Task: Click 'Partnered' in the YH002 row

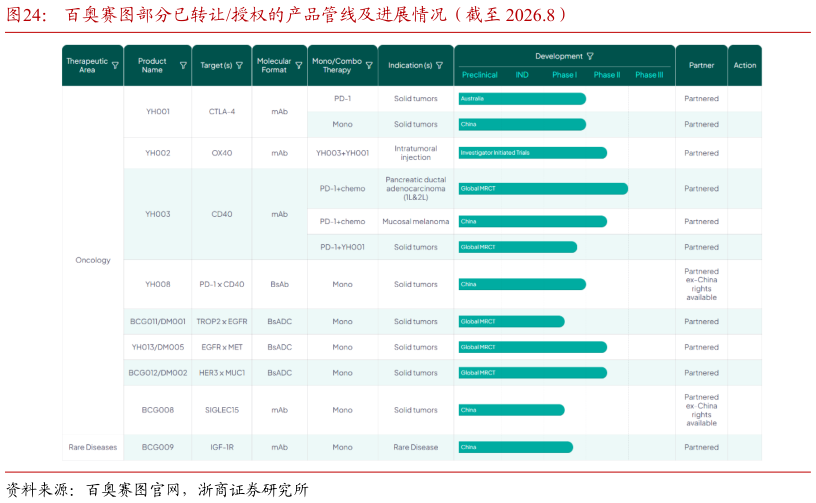Action: click(702, 153)
